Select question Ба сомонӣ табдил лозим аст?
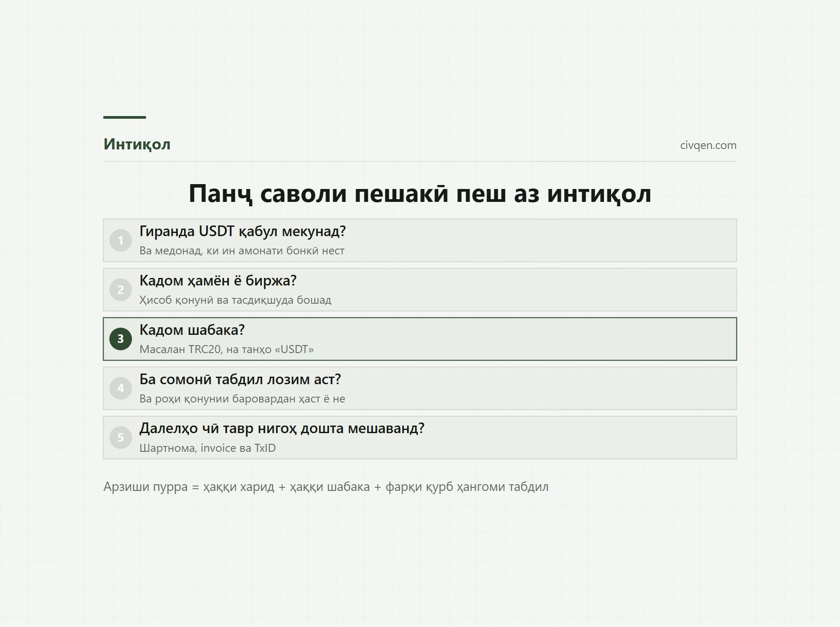This screenshot has height=627, width=840. click(240, 379)
